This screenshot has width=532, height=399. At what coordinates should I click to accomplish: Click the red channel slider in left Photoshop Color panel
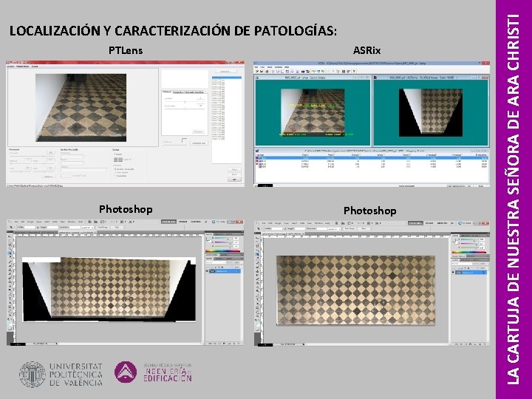pyautogui.click(x=222, y=238)
